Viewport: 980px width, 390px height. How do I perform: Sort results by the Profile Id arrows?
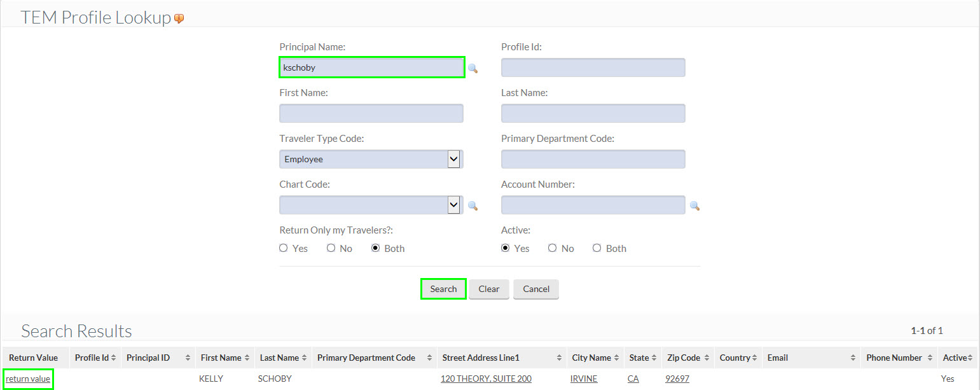113,358
